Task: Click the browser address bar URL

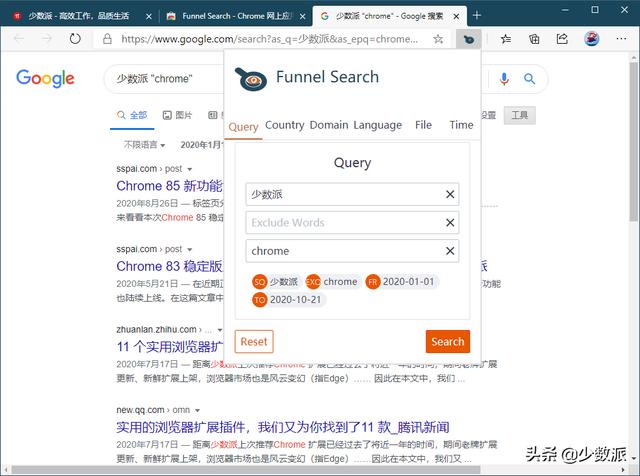Action: (269, 39)
